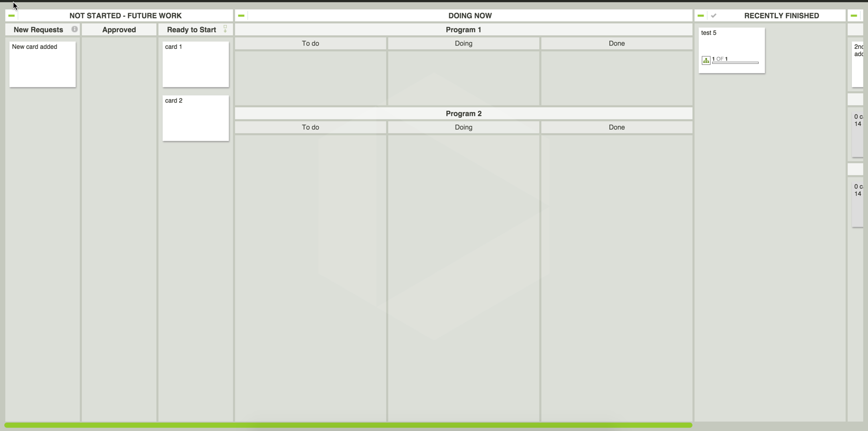
Task: Click the info icon beside New Requests
Action: click(75, 30)
